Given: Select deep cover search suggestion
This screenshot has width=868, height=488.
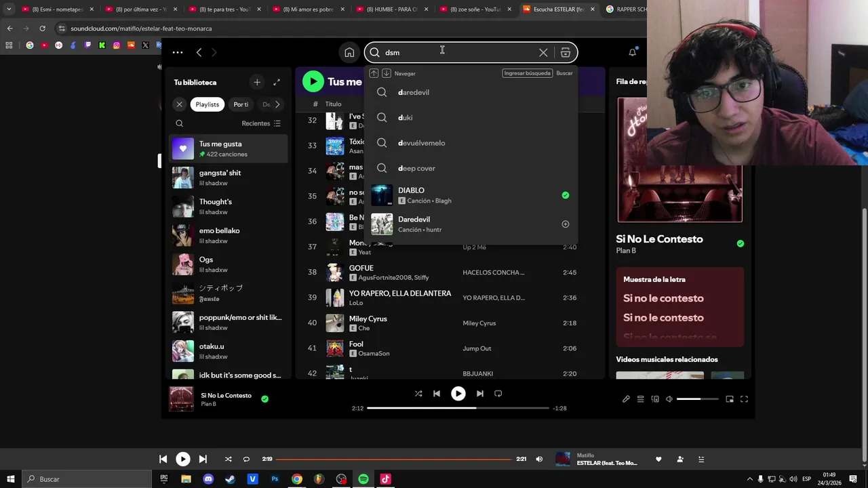Looking at the screenshot, I should pyautogui.click(x=471, y=168).
